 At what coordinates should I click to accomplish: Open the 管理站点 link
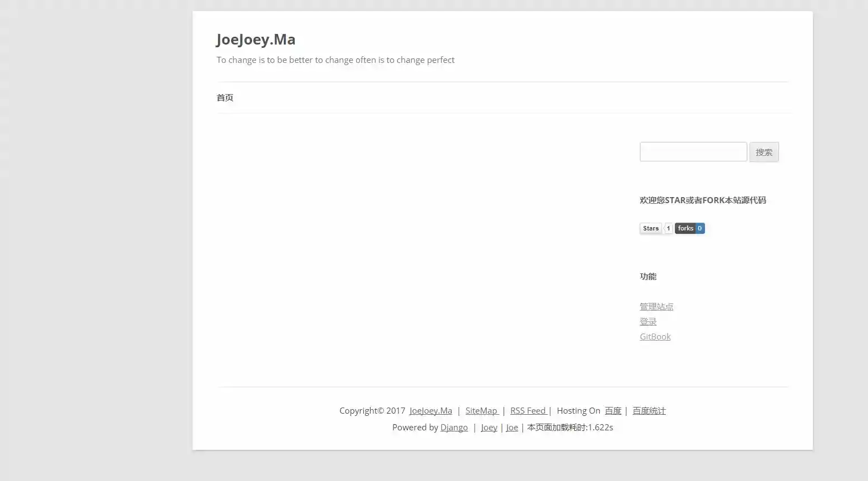pos(657,307)
